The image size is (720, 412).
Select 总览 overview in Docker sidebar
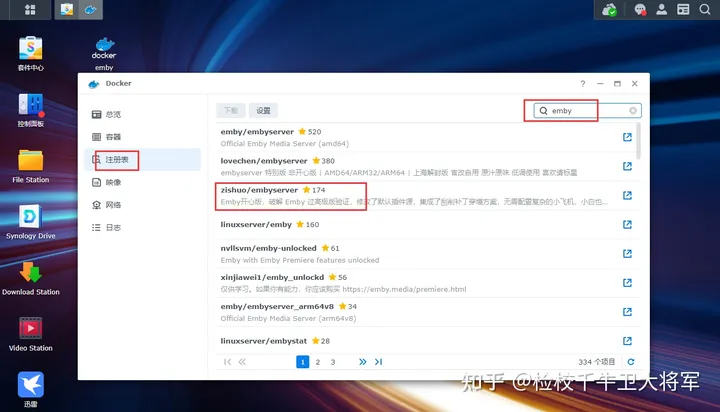point(143,114)
